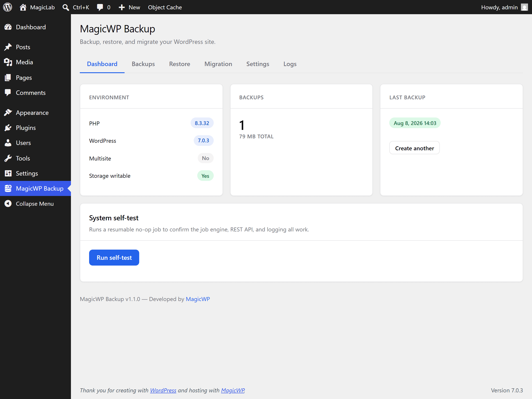Click the WordPress logo icon
The image size is (532, 399).
[x=8, y=7]
